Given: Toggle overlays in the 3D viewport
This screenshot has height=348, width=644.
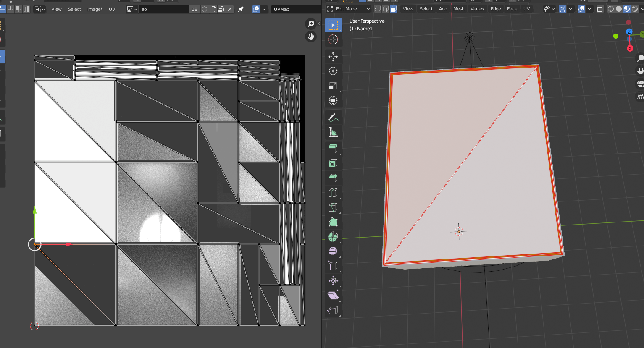Looking at the screenshot, I should pyautogui.click(x=581, y=9).
